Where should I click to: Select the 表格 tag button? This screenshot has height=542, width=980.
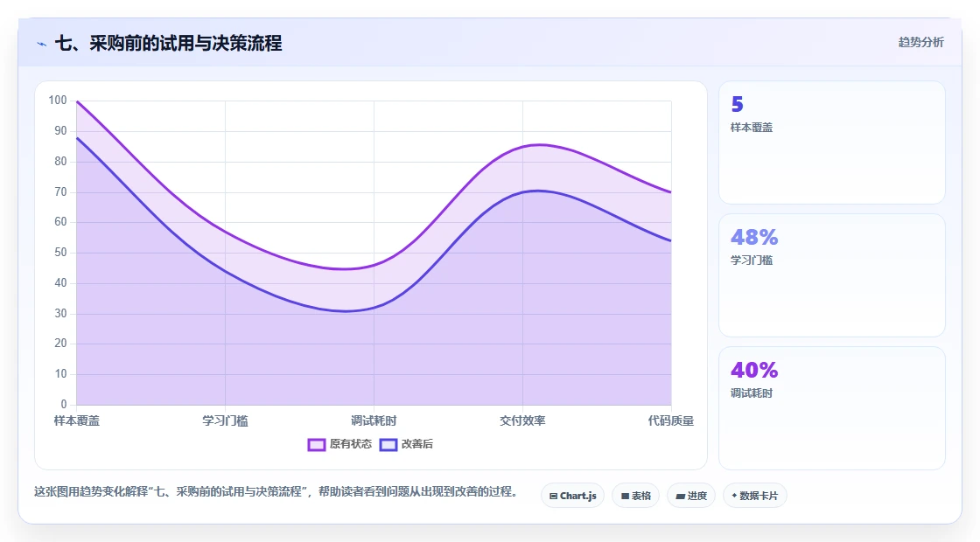(x=635, y=496)
